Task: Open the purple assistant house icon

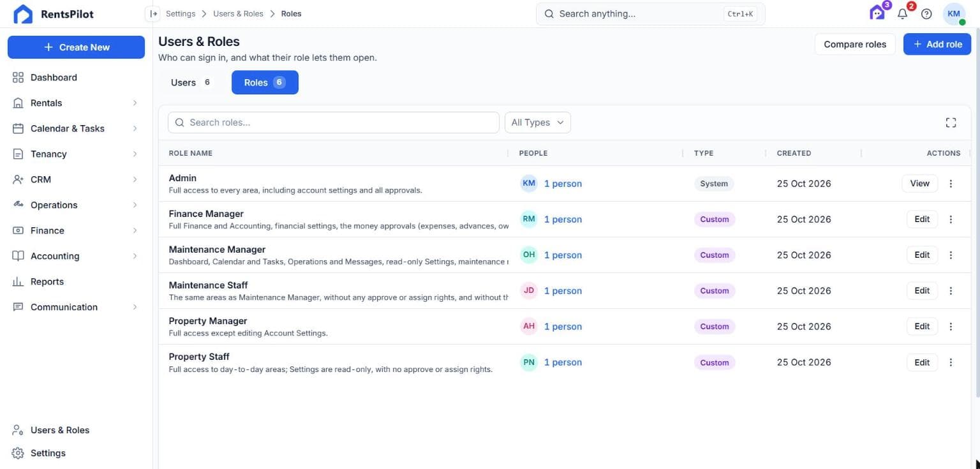Action: pyautogui.click(x=878, y=13)
